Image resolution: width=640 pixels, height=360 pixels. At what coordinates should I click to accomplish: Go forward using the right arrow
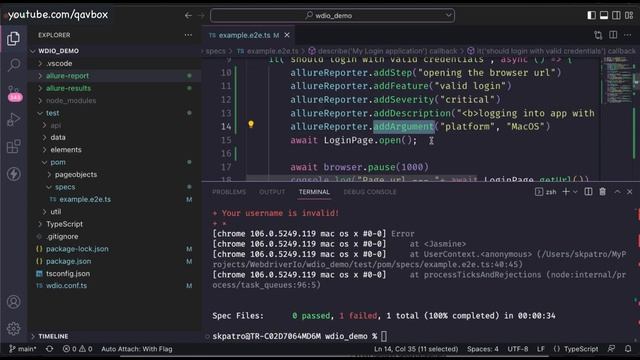(x=201, y=16)
